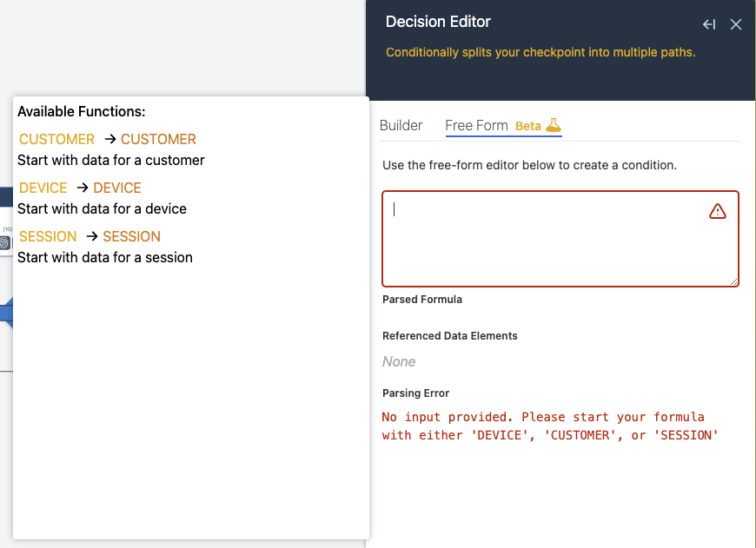
Task: Choose the yellow SESSION function name
Action: (x=48, y=236)
